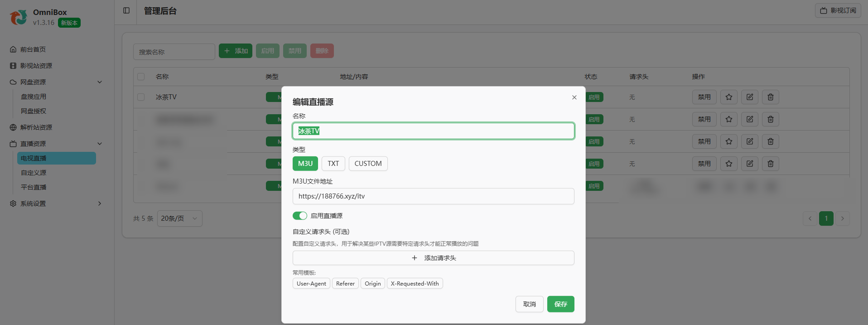Viewport: 868px width, 325px height.
Task: Click the star icon in the fourth row
Action: pyautogui.click(x=728, y=164)
